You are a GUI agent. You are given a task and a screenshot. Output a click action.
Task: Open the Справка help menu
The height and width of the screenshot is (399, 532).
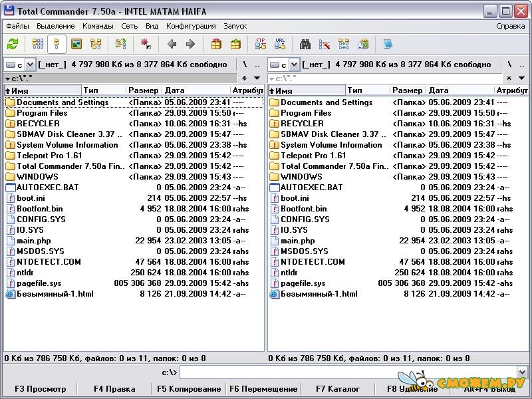pos(510,26)
